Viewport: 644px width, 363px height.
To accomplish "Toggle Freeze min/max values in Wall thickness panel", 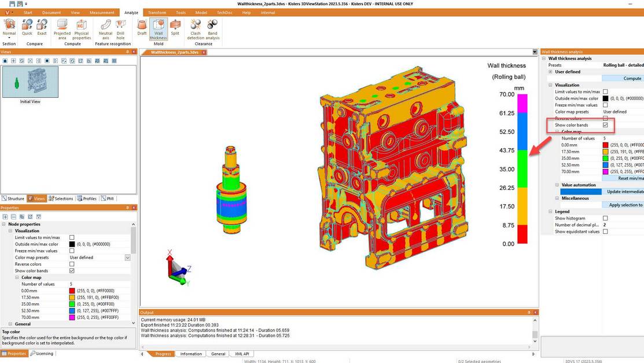I will (x=605, y=105).
